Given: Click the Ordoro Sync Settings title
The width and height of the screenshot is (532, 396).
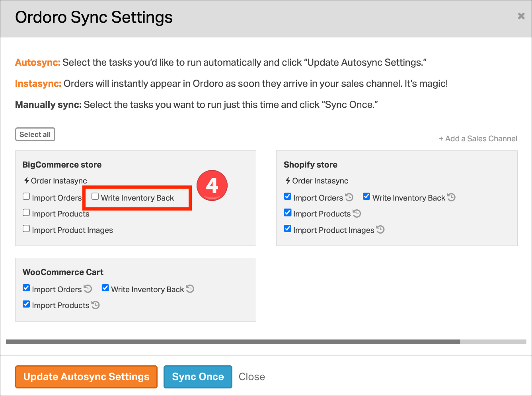Looking at the screenshot, I should [94, 18].
